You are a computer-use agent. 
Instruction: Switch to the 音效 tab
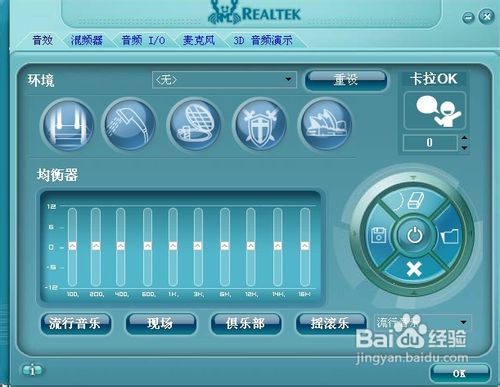[x=42, y=41]
